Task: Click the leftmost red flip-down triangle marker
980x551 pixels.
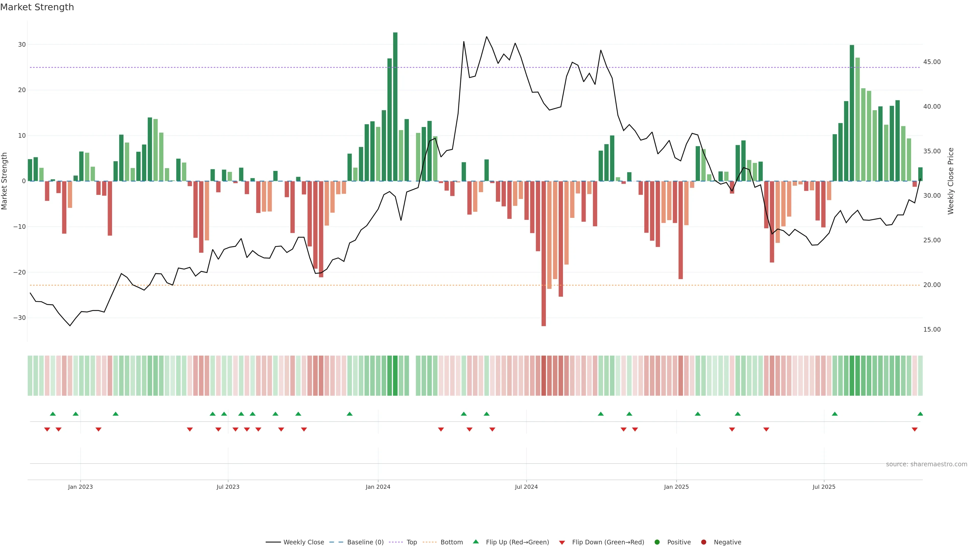Action: click(47, 429)
